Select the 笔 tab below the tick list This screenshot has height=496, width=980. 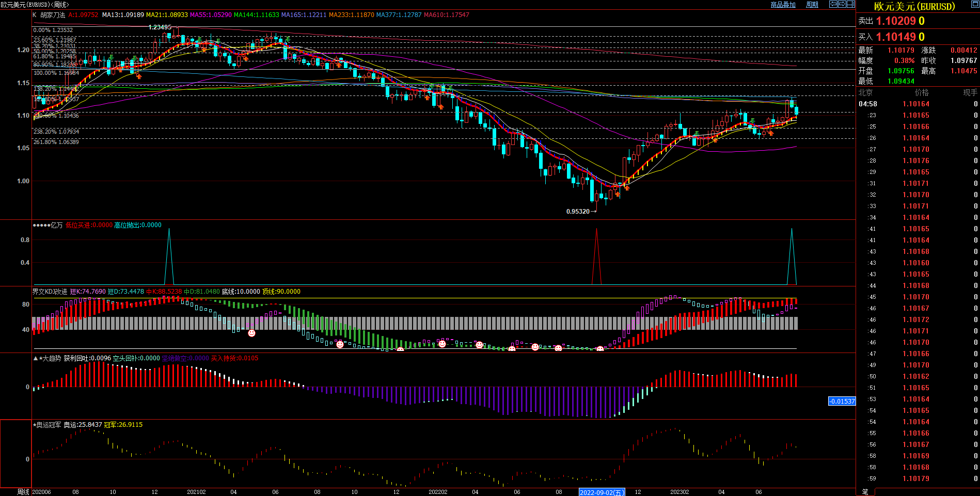click(865, 492)
